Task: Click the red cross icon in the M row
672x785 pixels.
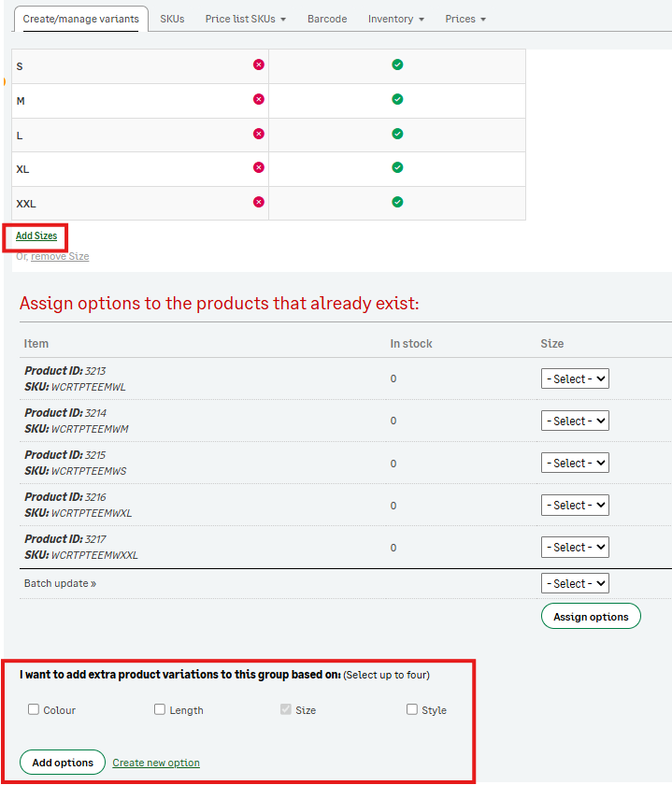Action: pos(258,99)
